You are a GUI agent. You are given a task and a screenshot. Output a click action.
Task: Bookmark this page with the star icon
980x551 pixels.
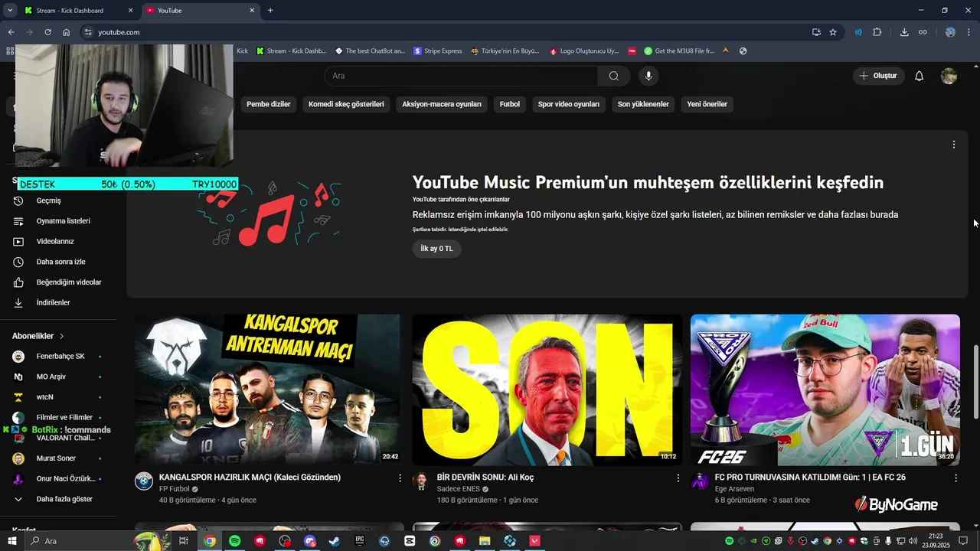point(833,32)
